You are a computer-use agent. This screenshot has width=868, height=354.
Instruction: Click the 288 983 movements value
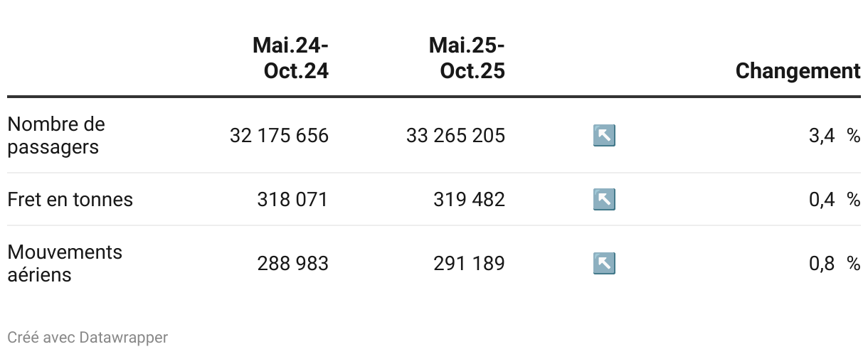292,264
